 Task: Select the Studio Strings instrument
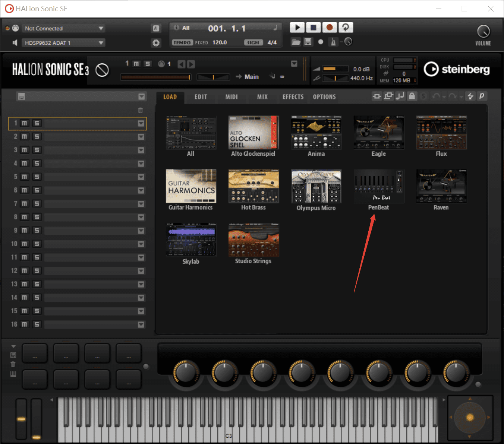tap(253, 240)
